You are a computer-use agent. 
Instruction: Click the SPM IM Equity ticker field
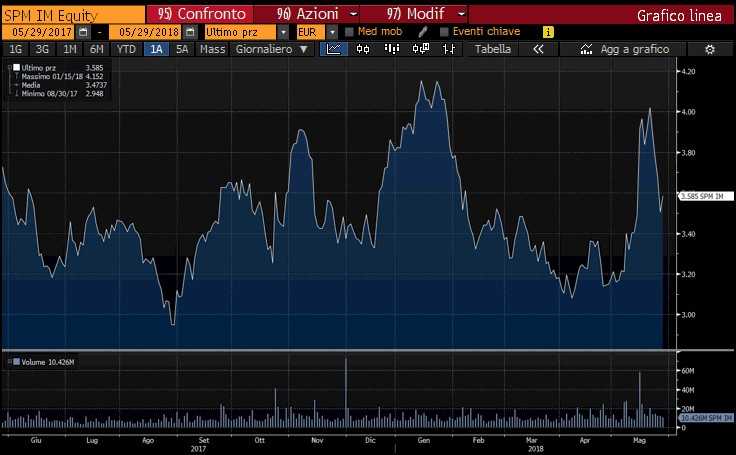click(73, 15)
